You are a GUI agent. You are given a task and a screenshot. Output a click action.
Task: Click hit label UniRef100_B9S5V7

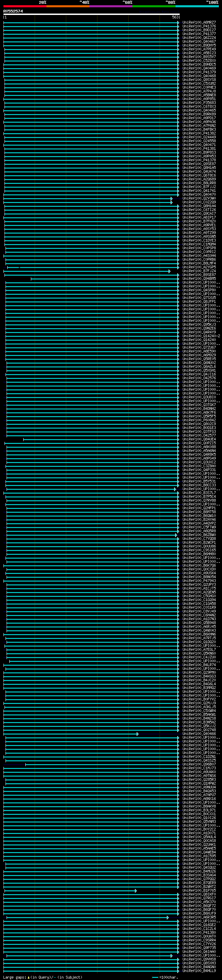[x=199, y=57]
